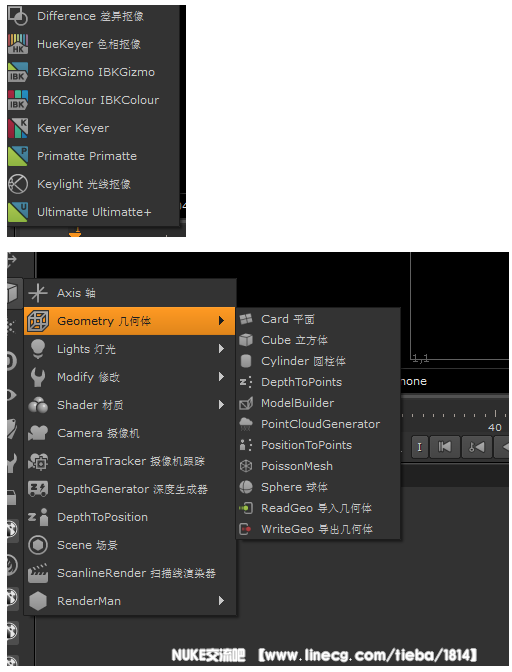Expand the Geometry submenu arrow

tap(222, 321)
